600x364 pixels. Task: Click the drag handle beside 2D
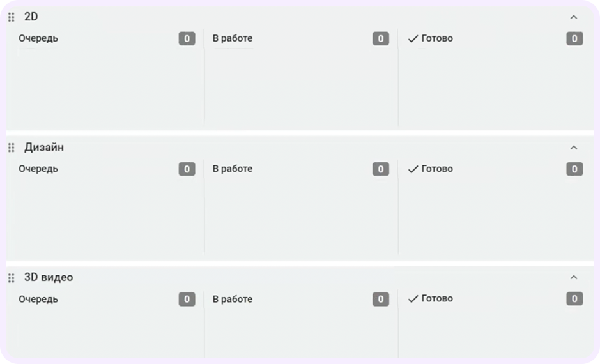tap(11, 17)
